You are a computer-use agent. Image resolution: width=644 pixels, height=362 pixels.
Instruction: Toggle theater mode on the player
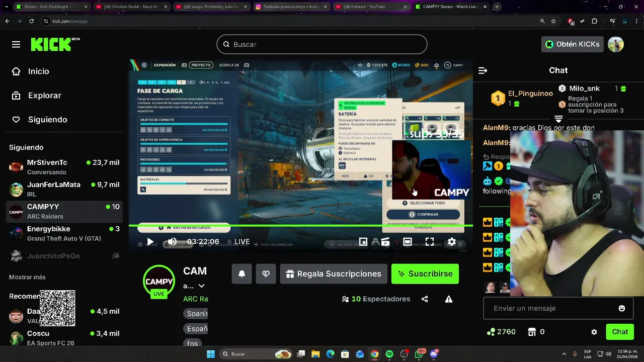pyautogui.click(x=408, y=242)
